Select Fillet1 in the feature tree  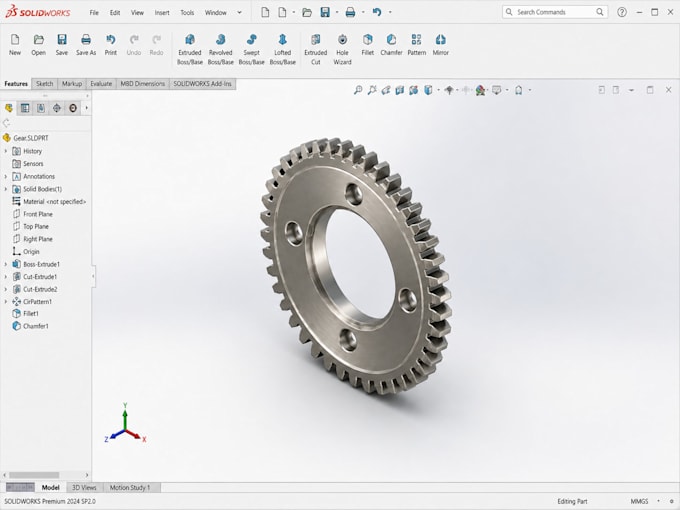26,314
